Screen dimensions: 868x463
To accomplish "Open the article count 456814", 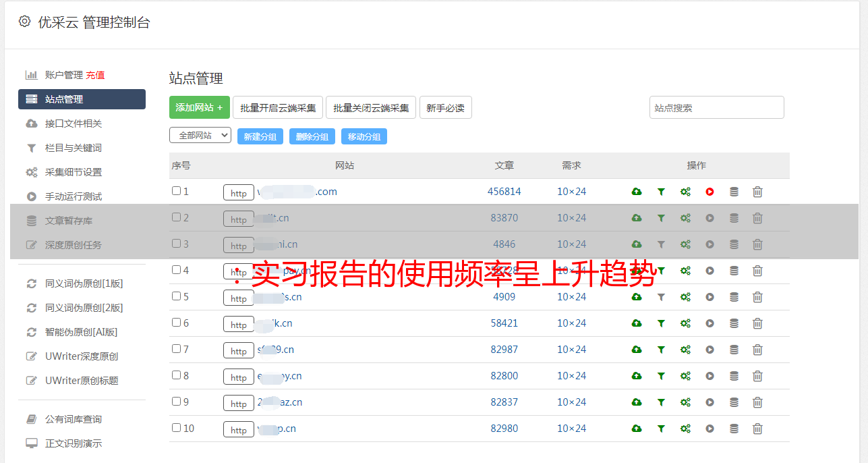I will [x=504, y=192].
